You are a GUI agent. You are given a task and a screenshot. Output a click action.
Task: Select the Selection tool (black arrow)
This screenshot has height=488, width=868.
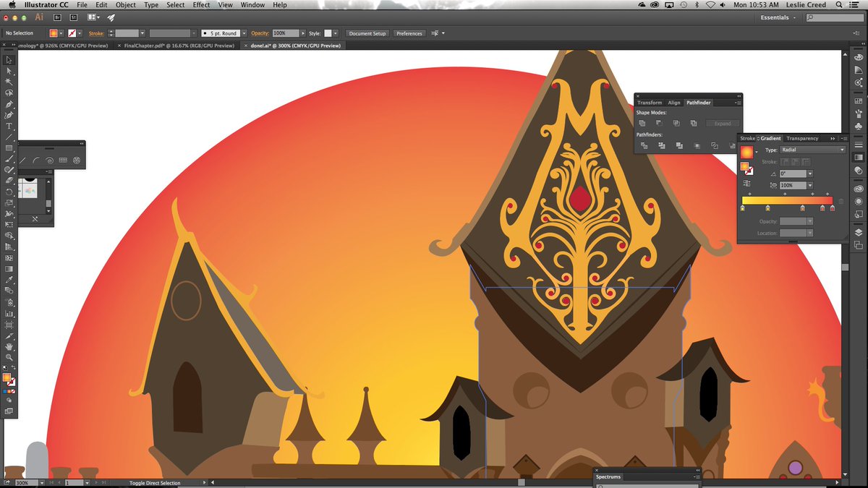point(9,60)
